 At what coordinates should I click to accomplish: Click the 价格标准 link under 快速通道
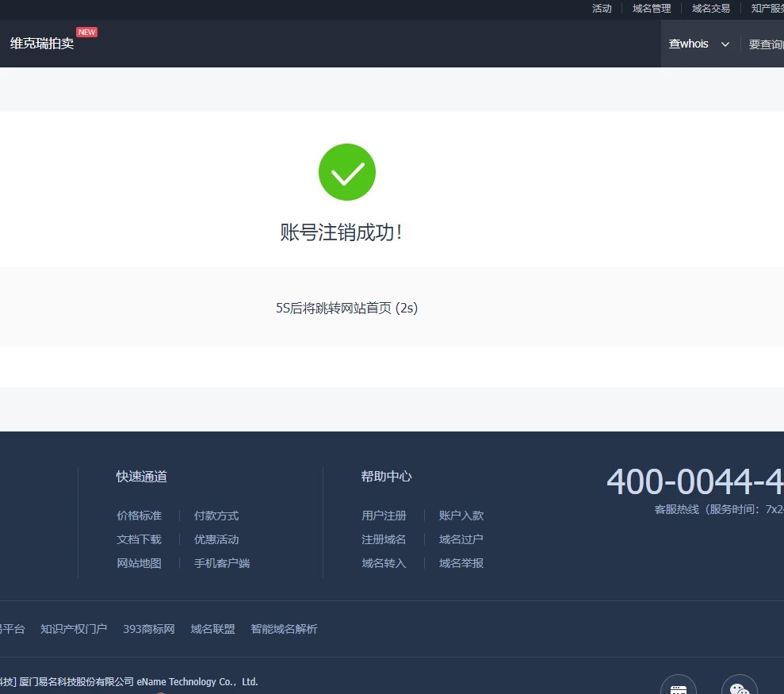(139, 516)
